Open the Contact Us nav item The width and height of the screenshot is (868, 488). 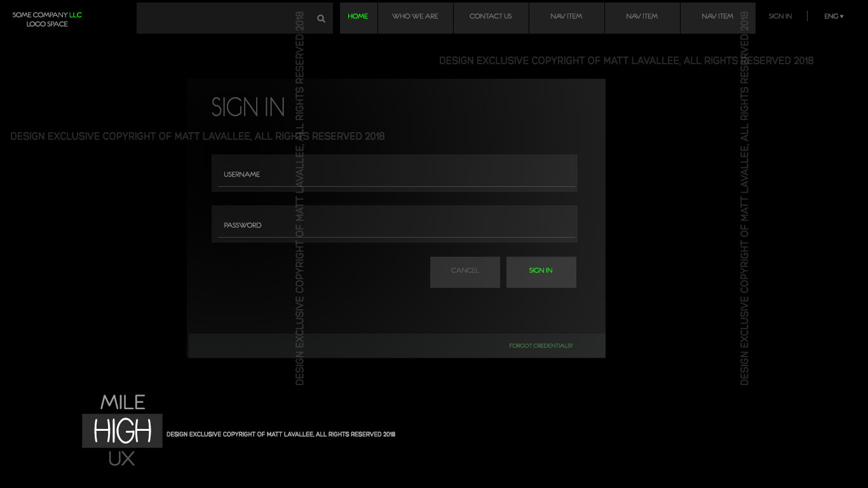coord(491,17)
